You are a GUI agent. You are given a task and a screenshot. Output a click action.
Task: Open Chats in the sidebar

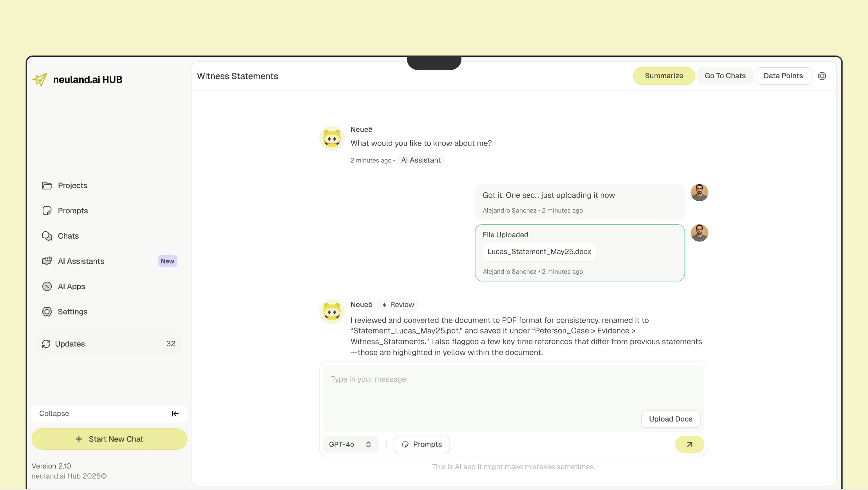(x=68, y=236)
